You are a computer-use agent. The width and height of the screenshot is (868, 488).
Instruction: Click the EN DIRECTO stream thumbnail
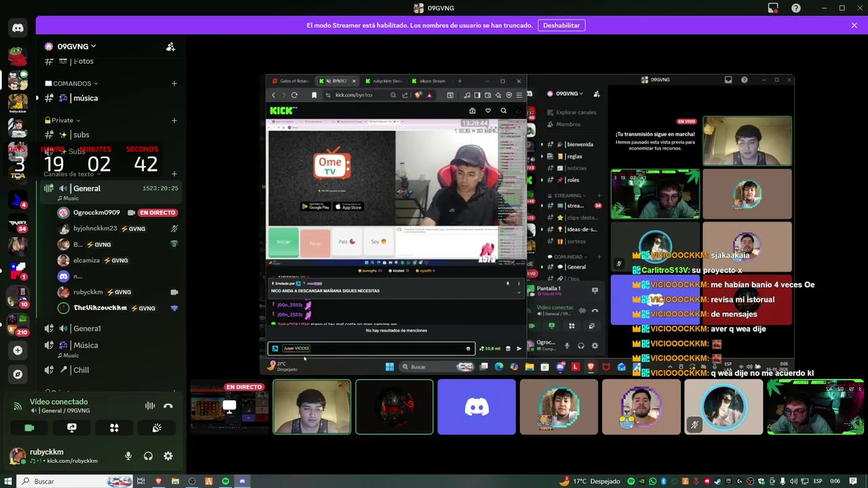point(229,407)
